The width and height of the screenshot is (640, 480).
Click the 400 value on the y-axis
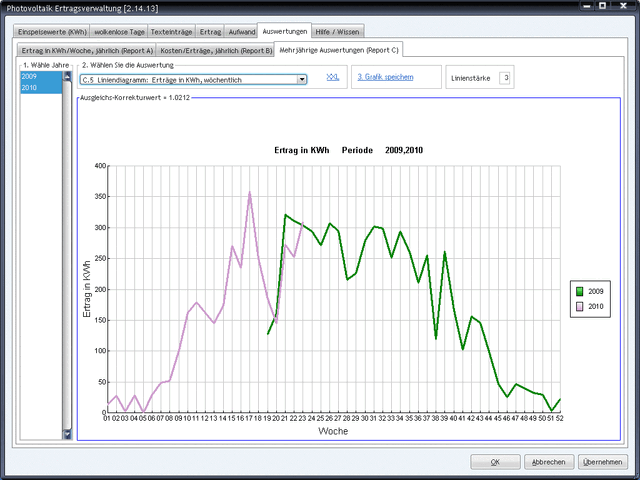[x=100, y=166]
